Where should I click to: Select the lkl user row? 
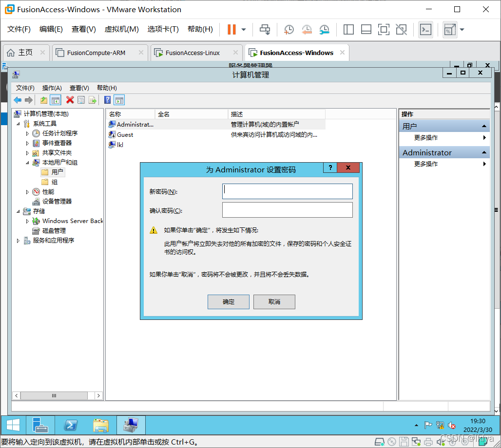216,145
